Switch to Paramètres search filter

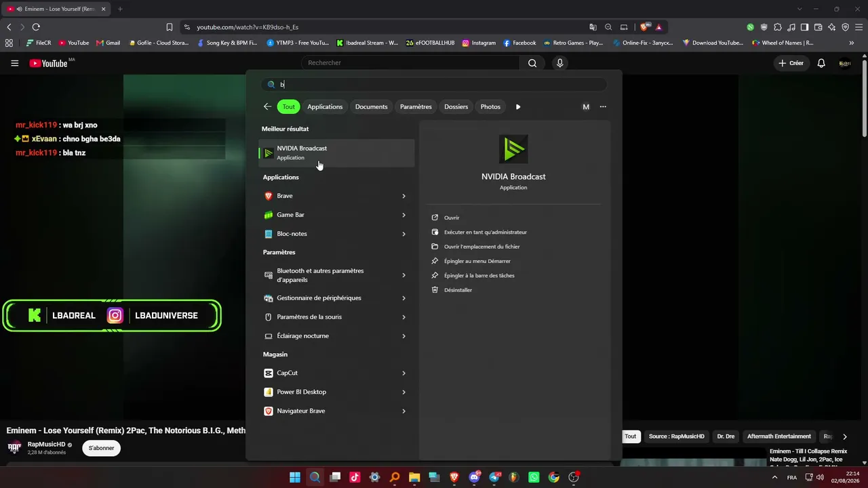pyautogui.click(x=416, y=106)
